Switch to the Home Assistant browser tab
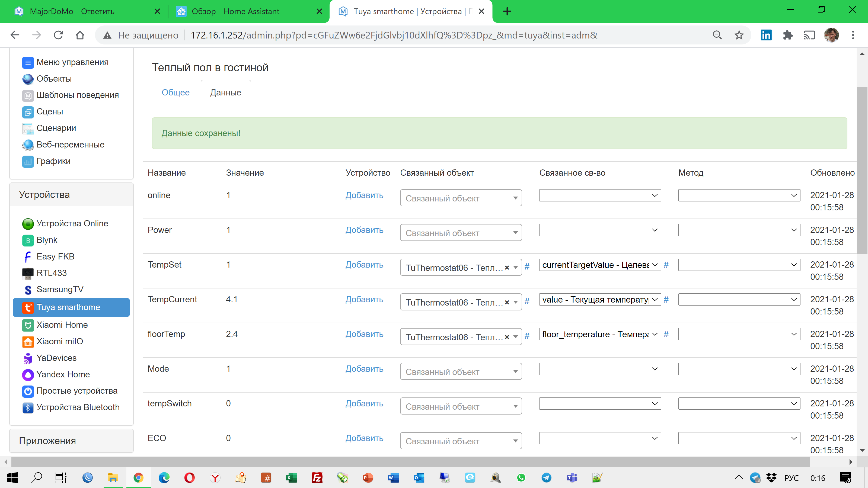 [x=236, y=11]
